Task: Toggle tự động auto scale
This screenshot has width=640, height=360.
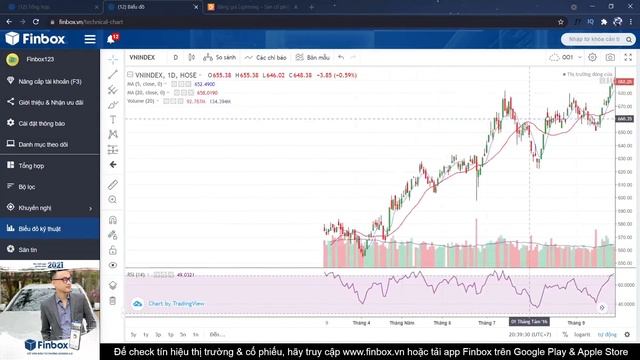Action: [607, 334]
